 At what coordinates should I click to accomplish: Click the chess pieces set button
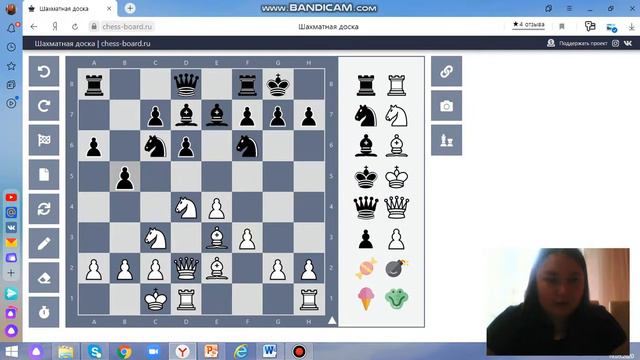coord(447,140)
